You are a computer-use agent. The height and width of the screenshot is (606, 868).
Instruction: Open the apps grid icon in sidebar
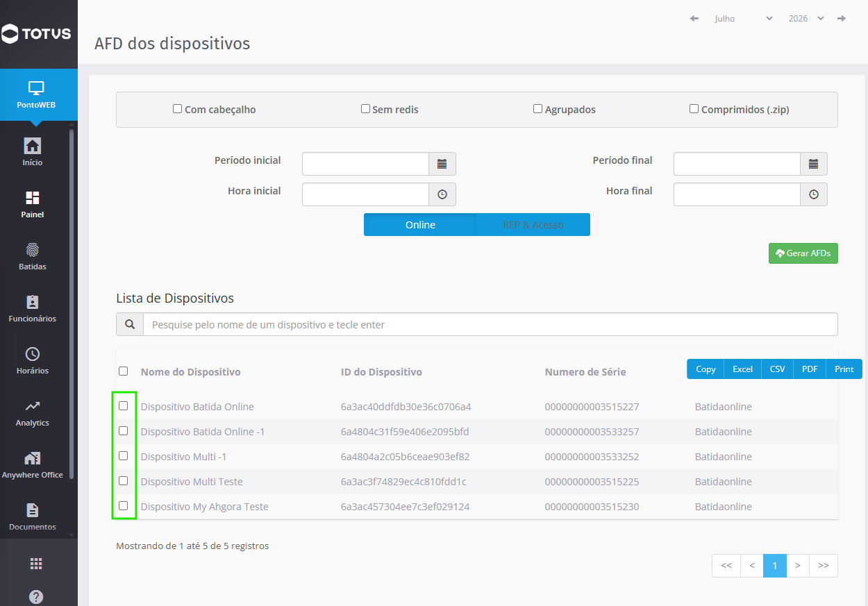click(36, 564)
